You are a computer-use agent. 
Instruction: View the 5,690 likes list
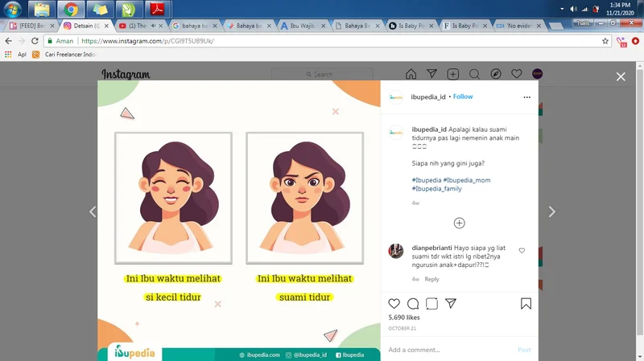click(404, 318)
